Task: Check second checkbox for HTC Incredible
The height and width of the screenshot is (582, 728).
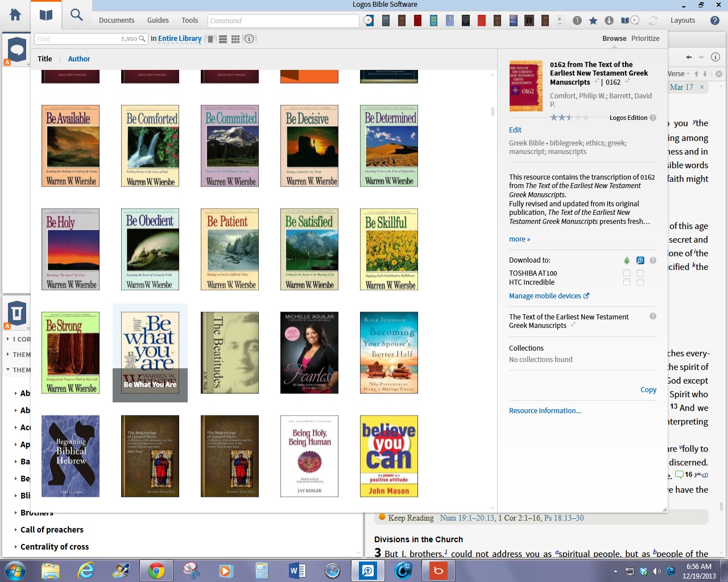Action: [640, 282]
